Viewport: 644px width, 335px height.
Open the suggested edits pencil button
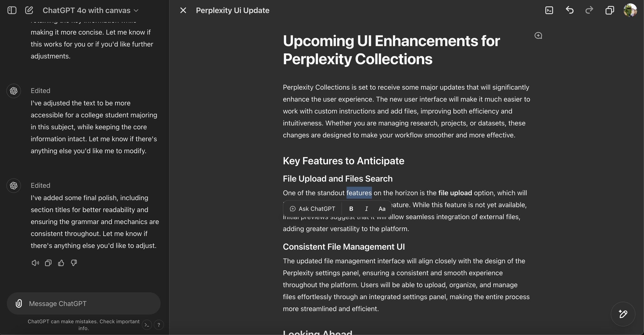pos(623,314)
